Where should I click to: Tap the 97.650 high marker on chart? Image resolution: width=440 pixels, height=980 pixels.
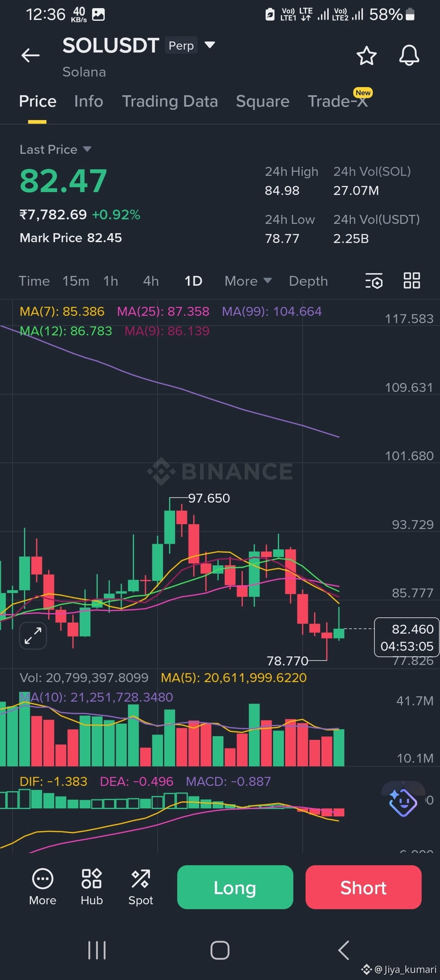(x=209, y=498)
